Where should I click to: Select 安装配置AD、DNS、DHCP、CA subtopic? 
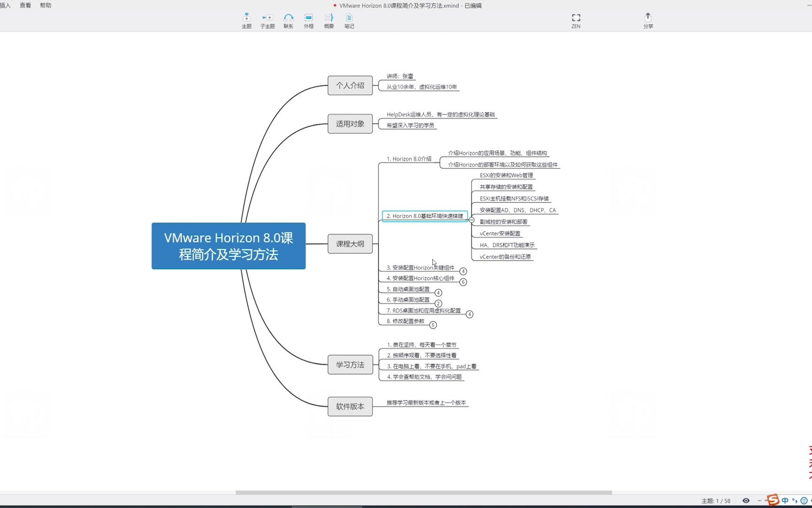[517, 210]
